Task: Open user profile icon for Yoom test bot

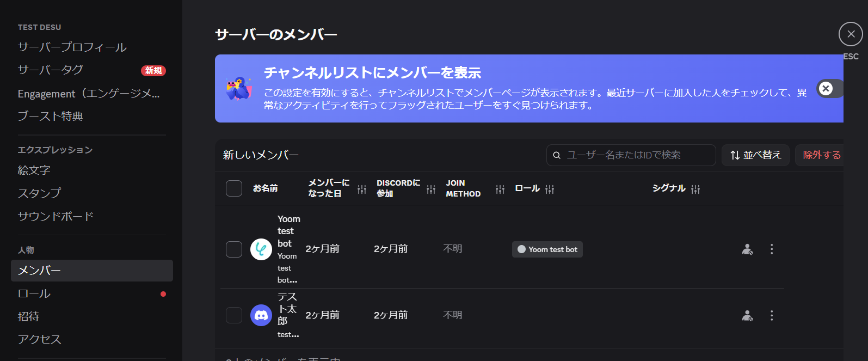Action: pyautogui.click(x=748, y=249)
